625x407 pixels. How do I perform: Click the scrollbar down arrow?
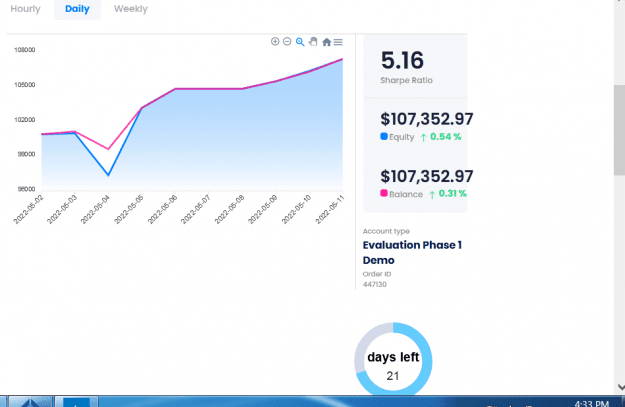point(621,387)
